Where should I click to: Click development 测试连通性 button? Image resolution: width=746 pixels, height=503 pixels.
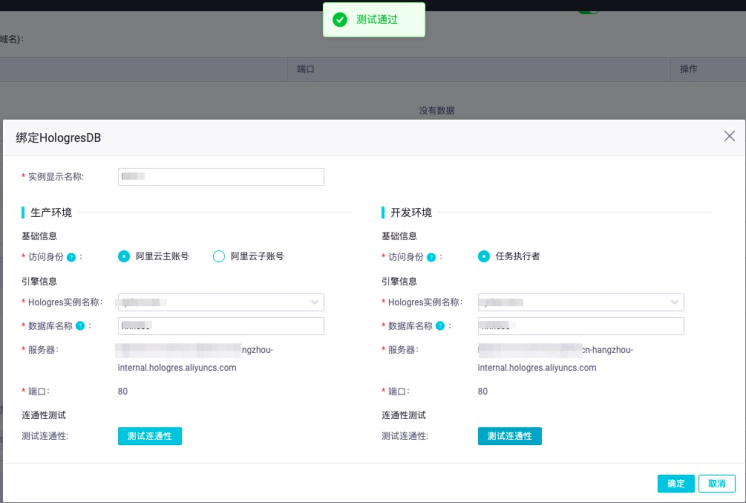[510, 436]
